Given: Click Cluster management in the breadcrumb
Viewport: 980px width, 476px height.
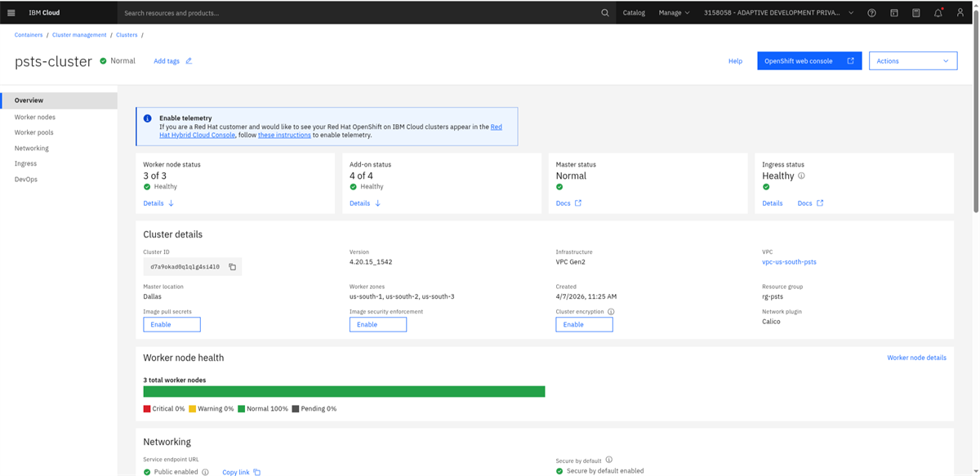Looking at the screenshot, I should (79, 35).
